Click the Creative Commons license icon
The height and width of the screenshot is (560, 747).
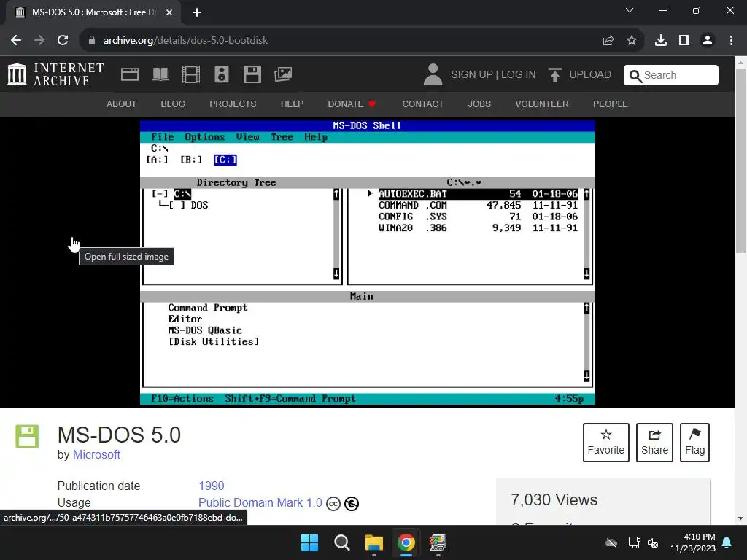333,504
